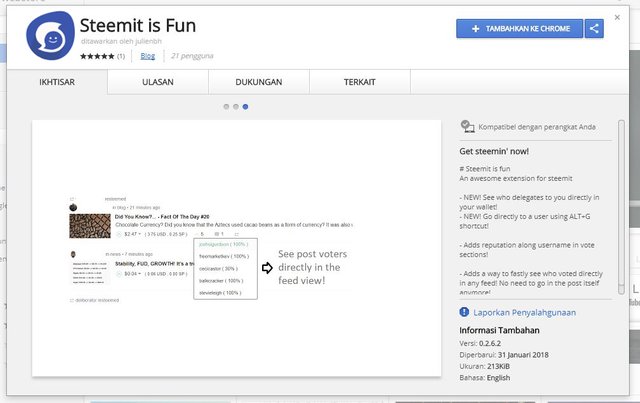The image size is (640, 403).
Task: Select the second carousel dot
Action: 236,107
